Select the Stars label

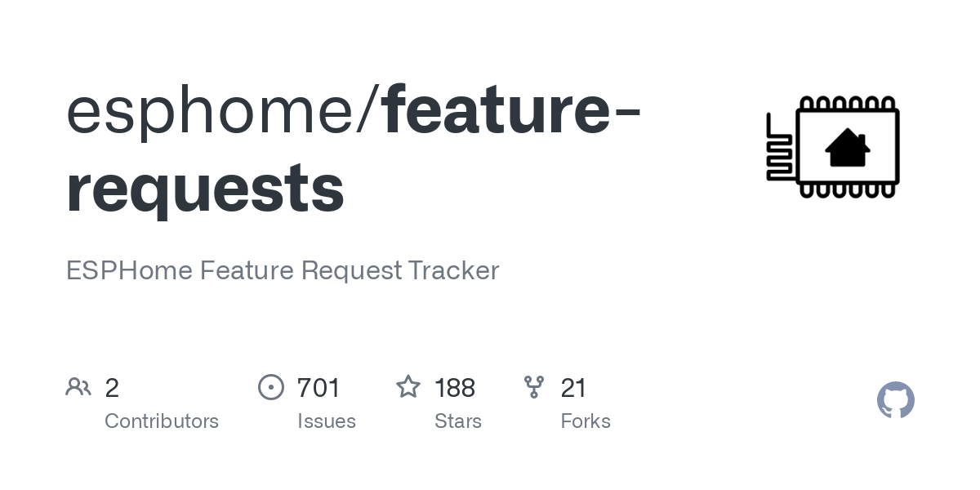click(x=458, y=421)
